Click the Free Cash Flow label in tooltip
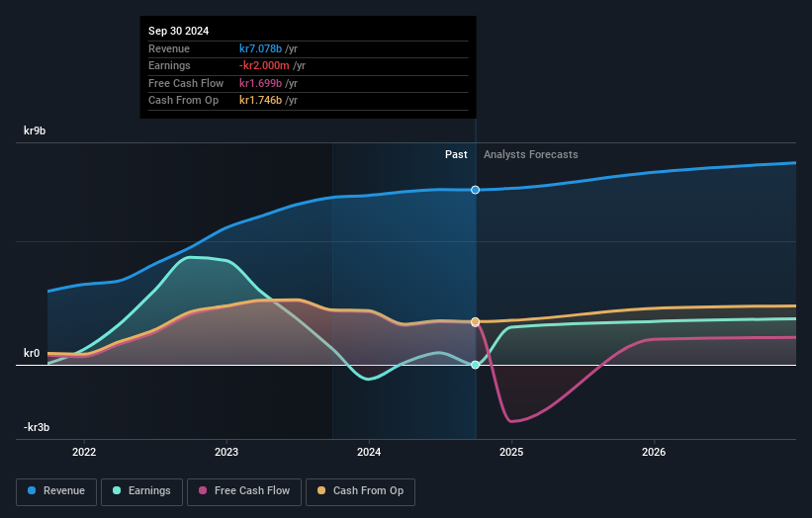 [186, 83]
